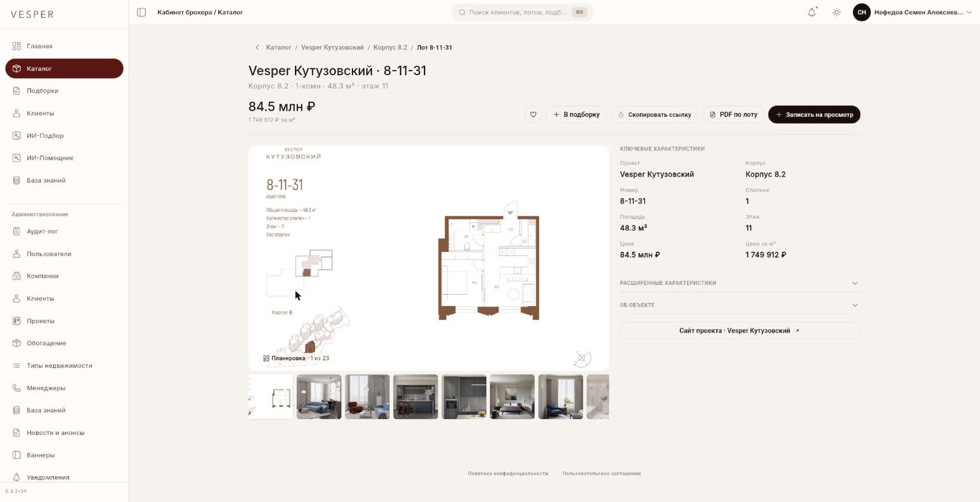980x502 pixels.
Task: Click the VESPER logo
Action: pos(32,15)
